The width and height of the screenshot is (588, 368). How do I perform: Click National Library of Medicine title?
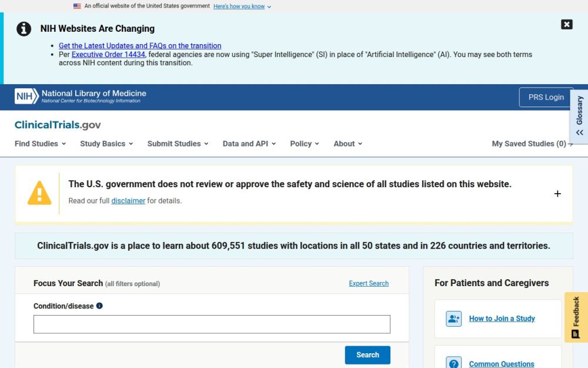(93, 94)
